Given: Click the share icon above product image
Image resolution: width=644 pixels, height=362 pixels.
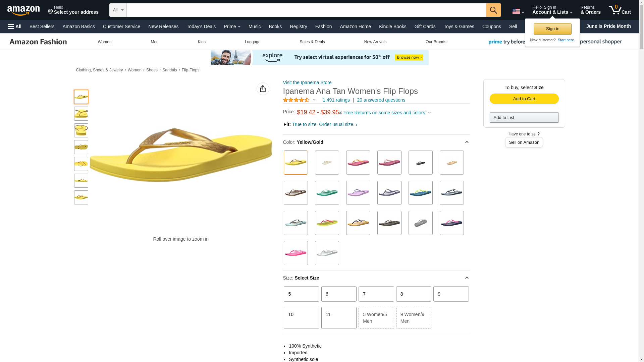Looking at the screenshot, I should tap(263, 89).
